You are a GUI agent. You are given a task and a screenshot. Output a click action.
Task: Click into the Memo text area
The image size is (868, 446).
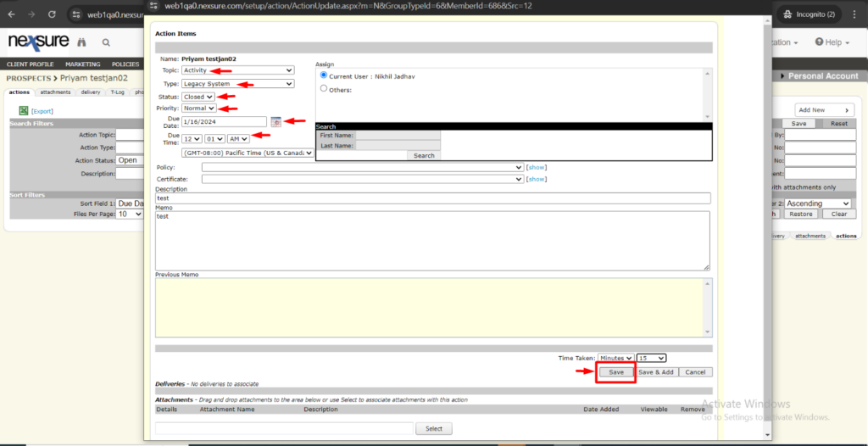tap(432, 241)
